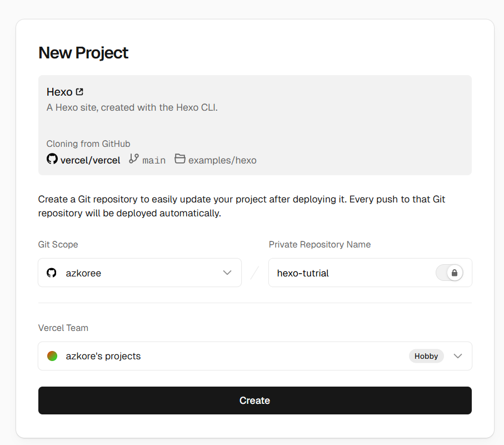
Task: Click the examples/hexo directory path
Action: tap(222, 160)
